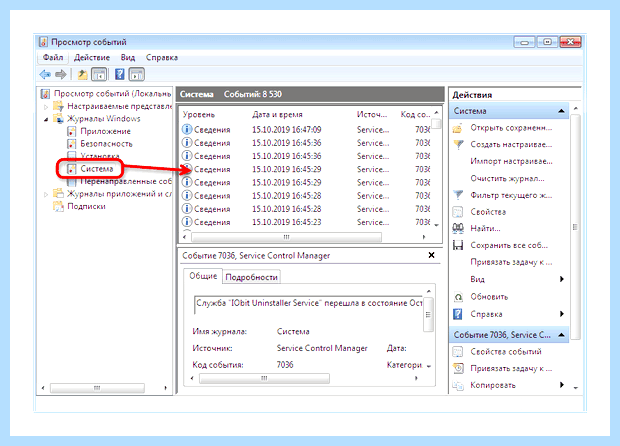Click event code value '7036' in details

285,365
